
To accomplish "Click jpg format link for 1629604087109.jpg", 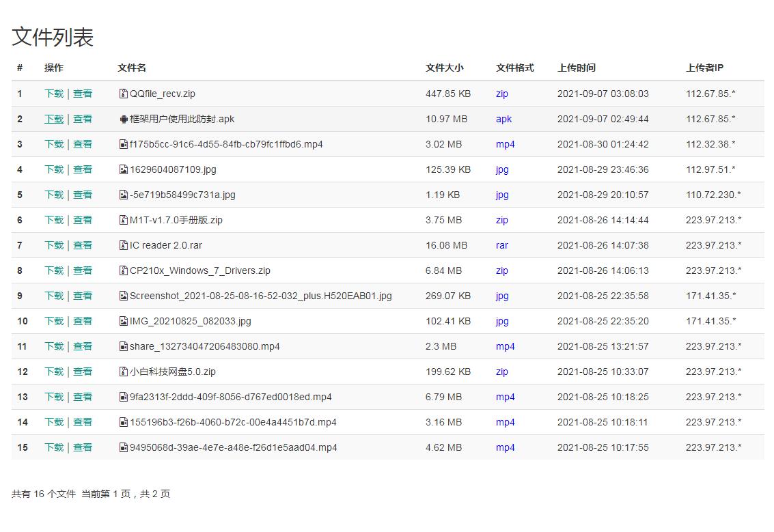I will click(x=502, y=170).
